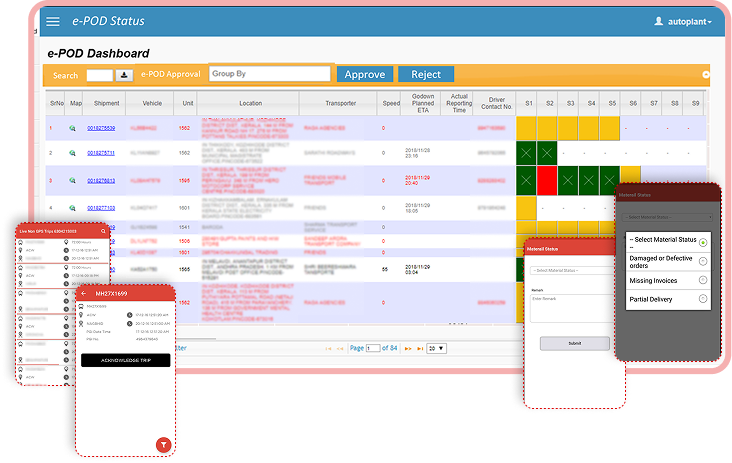Open the rows-per-page dropdown showing 20

point(436,348)
